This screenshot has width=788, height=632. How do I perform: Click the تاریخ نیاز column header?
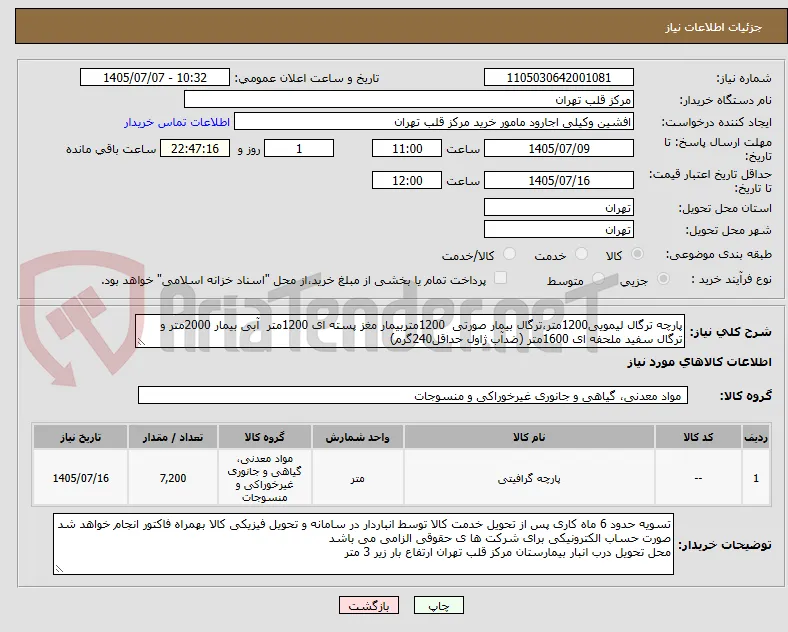(x=81, y=437)
